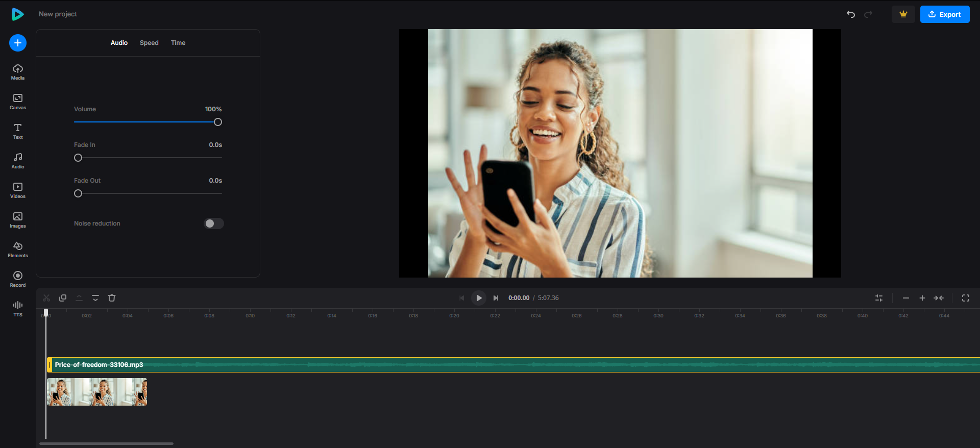Undo the last action
Viewport: 980px width, 448px height.
coord(851,14)
